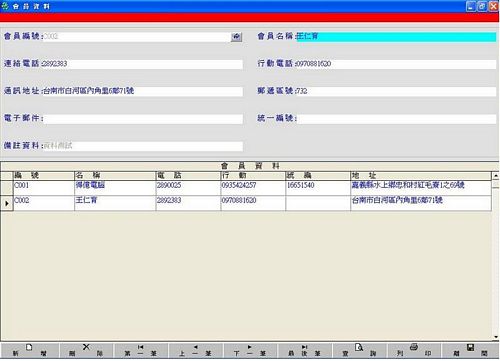Image resolution: width=500 pixels, height=361 pixels.
Task: Click row selector arrow for C002
Action: 7,203
